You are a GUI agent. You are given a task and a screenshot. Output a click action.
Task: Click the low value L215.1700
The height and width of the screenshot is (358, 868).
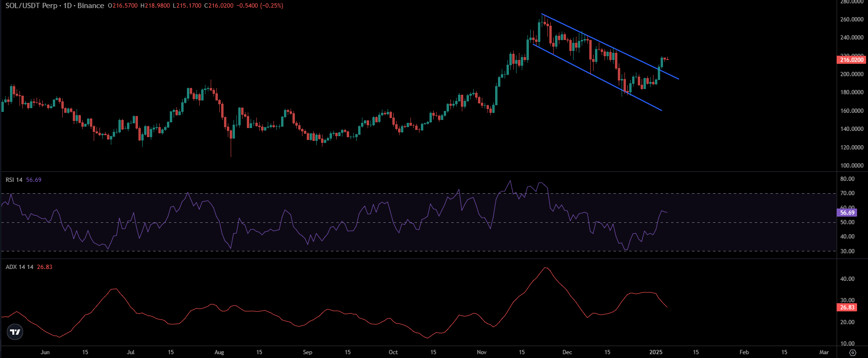pos(187,6)
